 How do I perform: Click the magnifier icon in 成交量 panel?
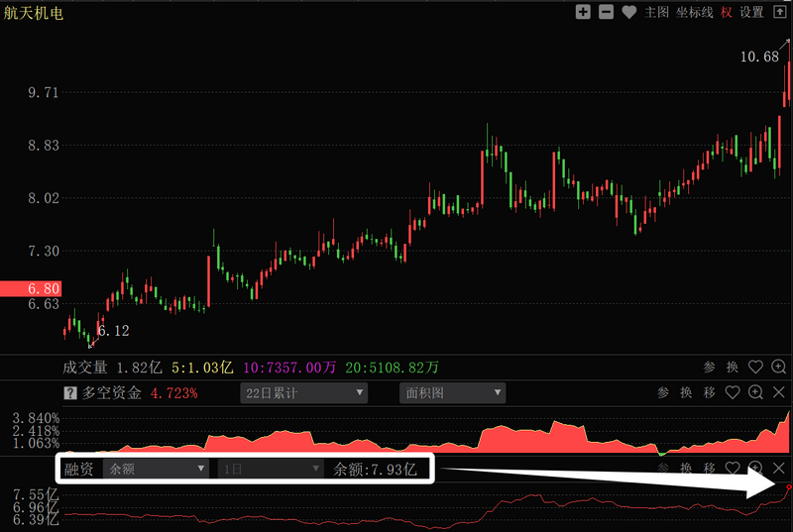click(x=779, y=368)
